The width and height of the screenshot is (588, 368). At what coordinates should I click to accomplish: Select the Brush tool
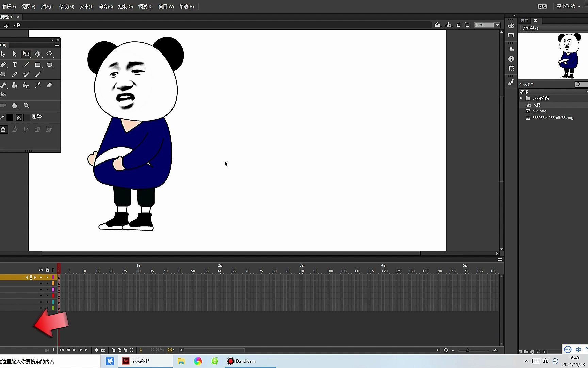38,74
